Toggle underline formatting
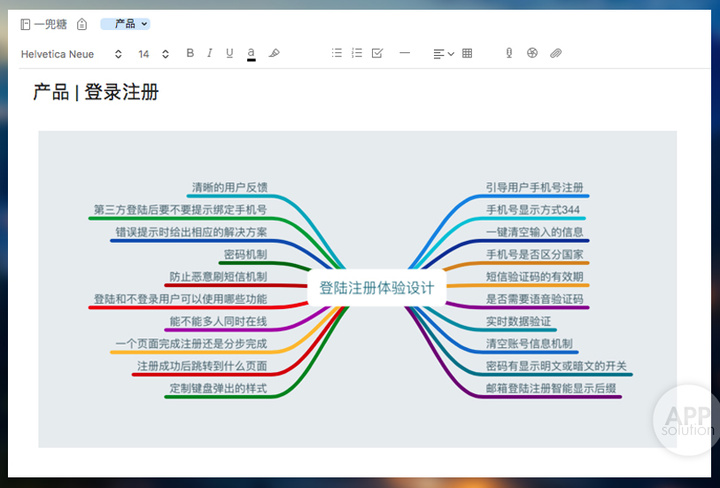 (230, 53)
